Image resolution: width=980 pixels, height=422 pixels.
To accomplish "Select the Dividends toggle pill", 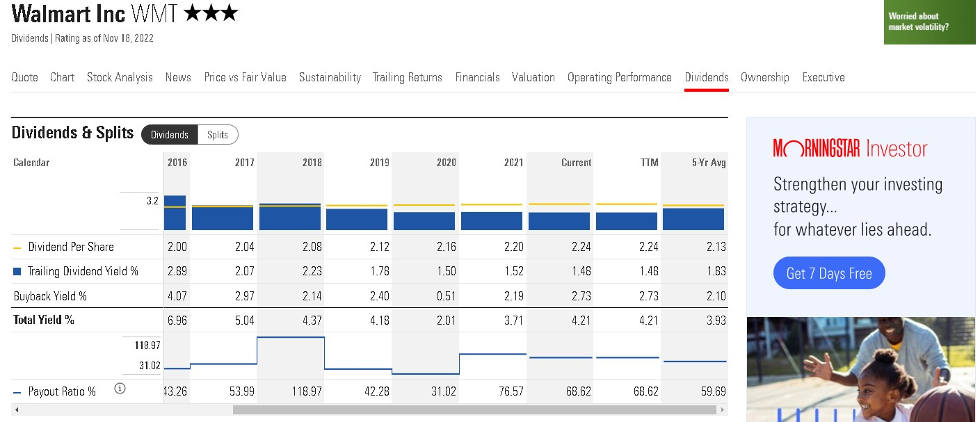I will (170, 135).
